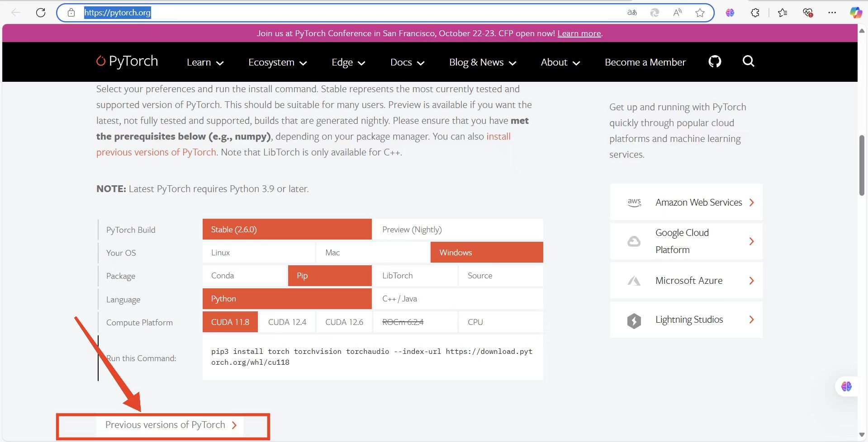Click the Learn more conference link
The image size is (868, 442).
[579, 33]
